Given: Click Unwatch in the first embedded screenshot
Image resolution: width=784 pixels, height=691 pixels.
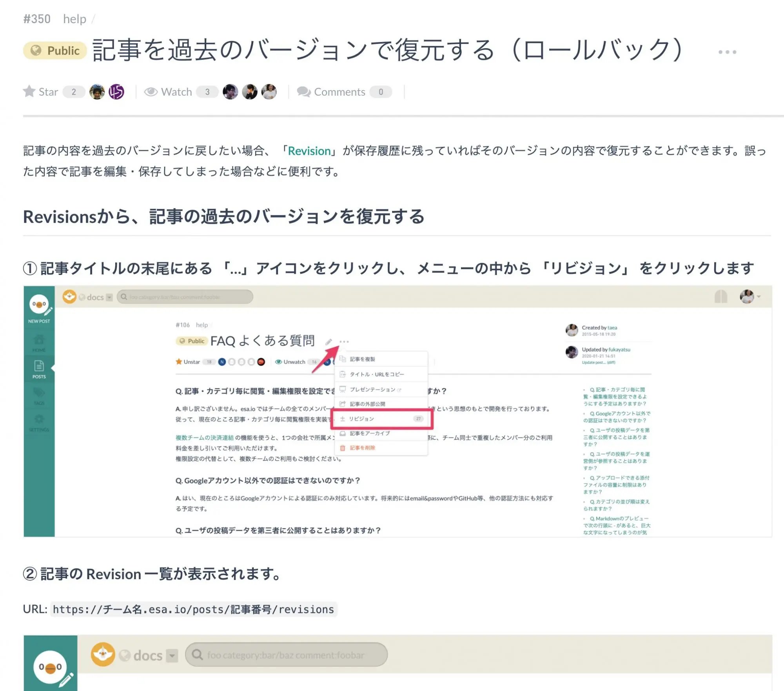Looking at the screenshot, I should pyautogui.click(x=290, y=362).
